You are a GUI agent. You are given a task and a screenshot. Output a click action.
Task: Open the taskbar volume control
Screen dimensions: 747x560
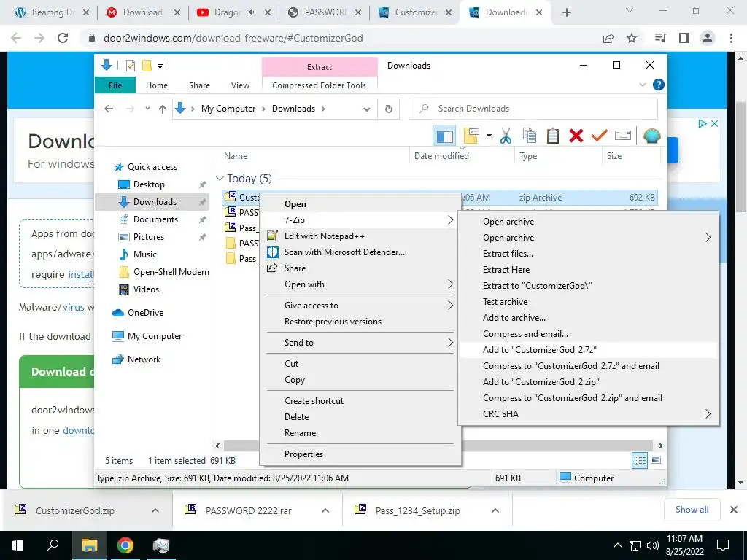652,545
